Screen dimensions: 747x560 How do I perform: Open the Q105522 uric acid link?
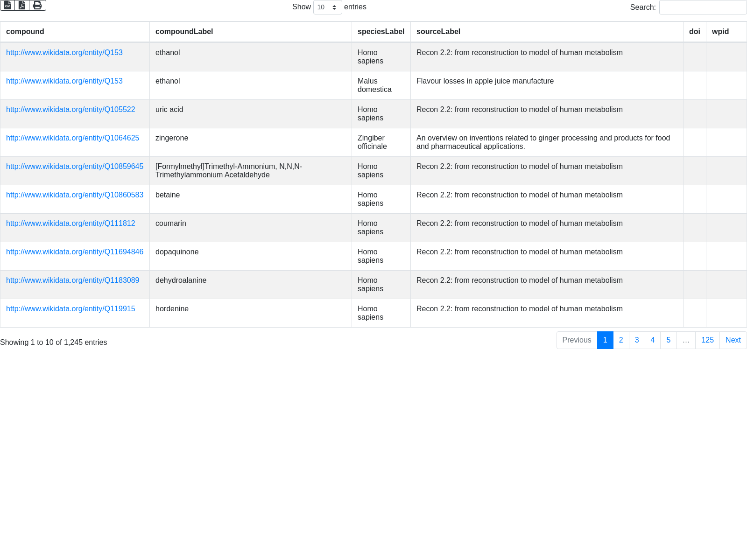(70, 110)
